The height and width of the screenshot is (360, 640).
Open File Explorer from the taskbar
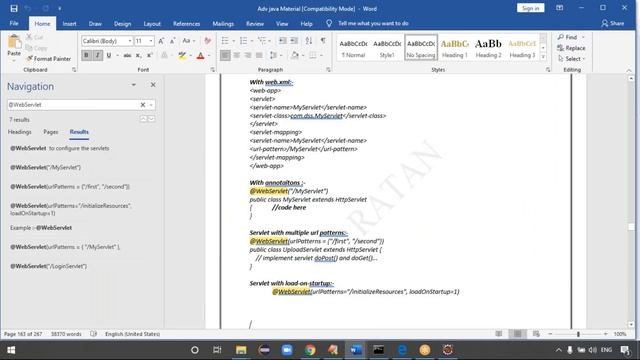click(241, 350)
